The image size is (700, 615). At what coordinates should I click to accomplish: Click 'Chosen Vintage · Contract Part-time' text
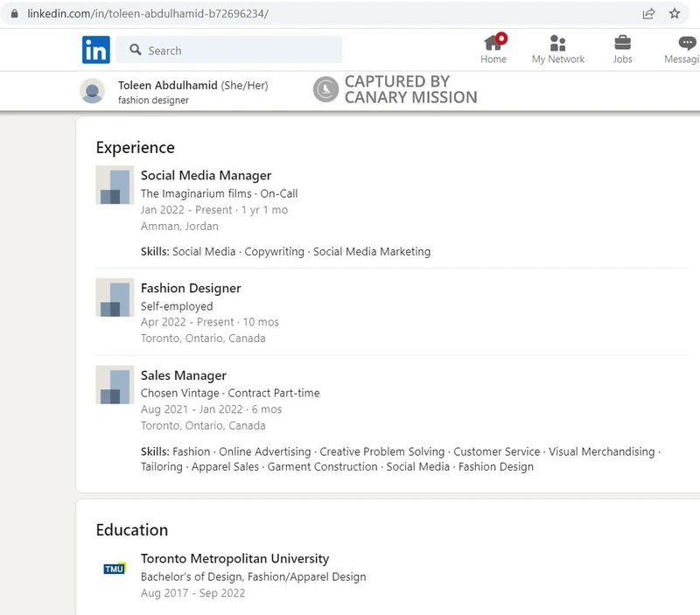230,393
